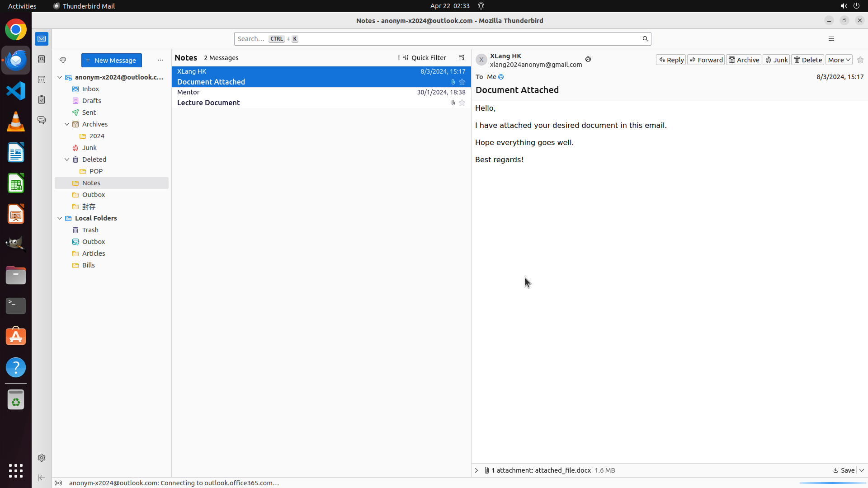Star the Lecture Document message
Viewport: 868px width, 488px height.
point(462,103)
